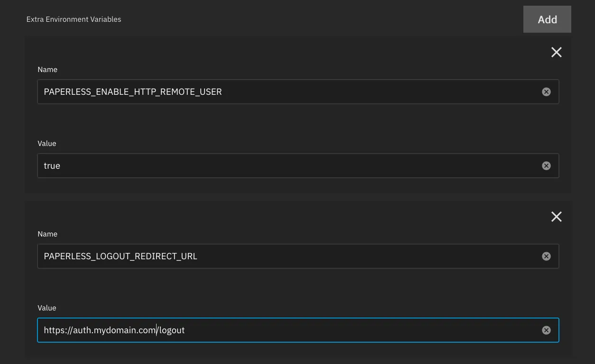The height and width of the screenshot is (364, 595).
Task: Click the Add button to create a new variable
Action: click(547, 19)
